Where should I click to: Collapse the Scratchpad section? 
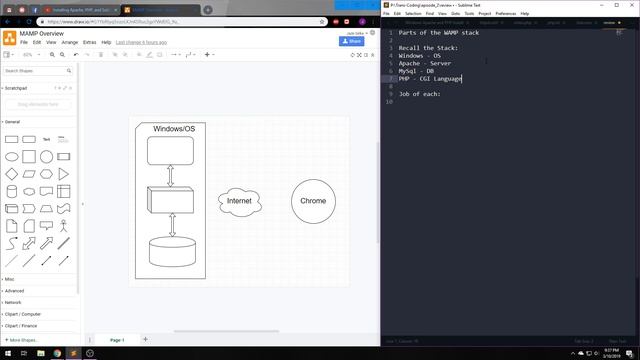[16, 88]
